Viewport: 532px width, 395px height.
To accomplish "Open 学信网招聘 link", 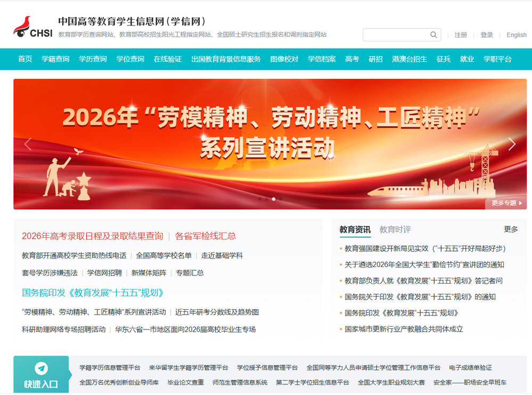I will click(x=104, y=273).
